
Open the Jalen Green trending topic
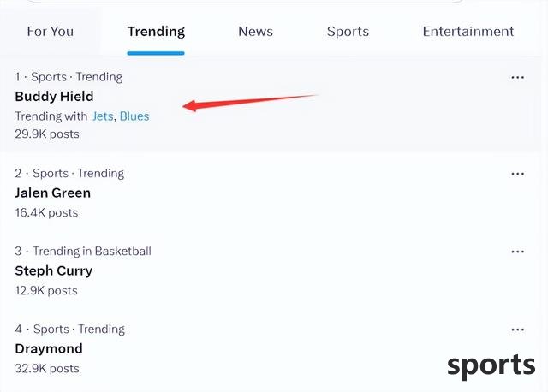52,193
